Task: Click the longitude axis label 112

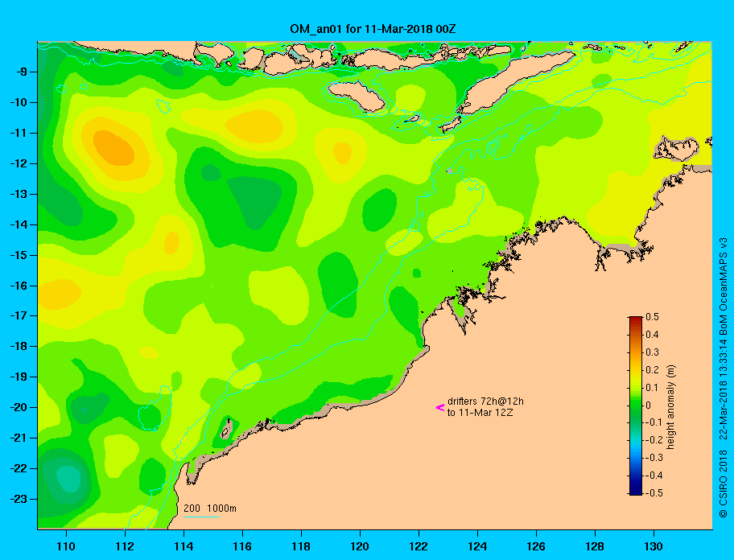Action: click(x=125, y=546)
